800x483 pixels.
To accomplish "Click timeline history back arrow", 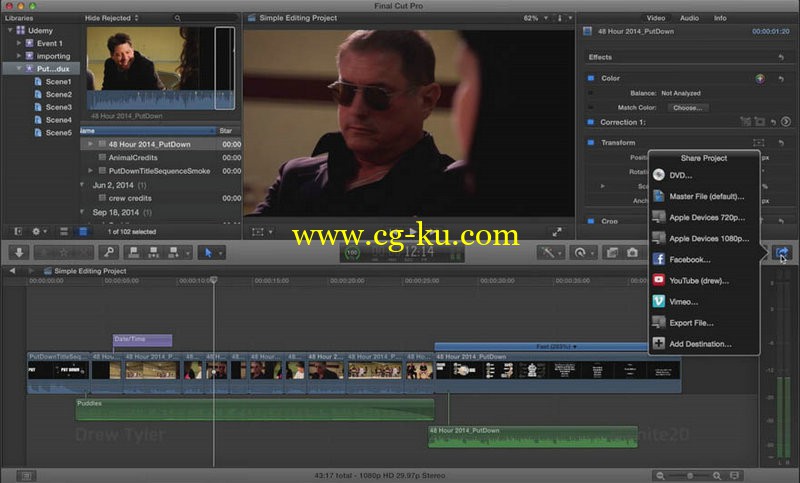I will point(12,271).
